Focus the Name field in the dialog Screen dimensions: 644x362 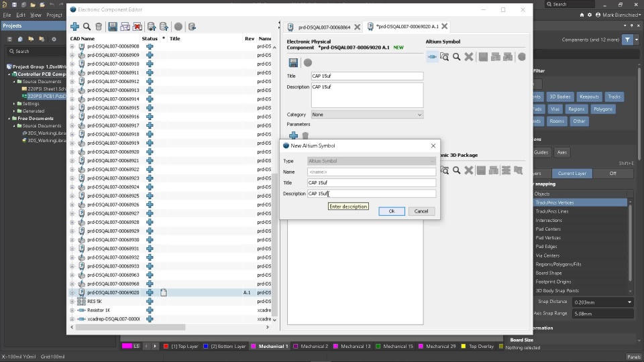pos(371,172)
